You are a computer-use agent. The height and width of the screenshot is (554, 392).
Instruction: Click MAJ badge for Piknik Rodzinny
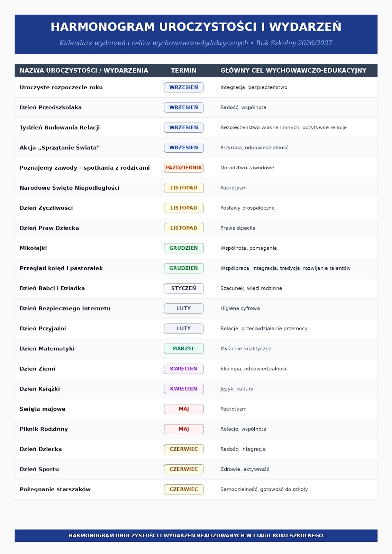[x=184, y=429]
